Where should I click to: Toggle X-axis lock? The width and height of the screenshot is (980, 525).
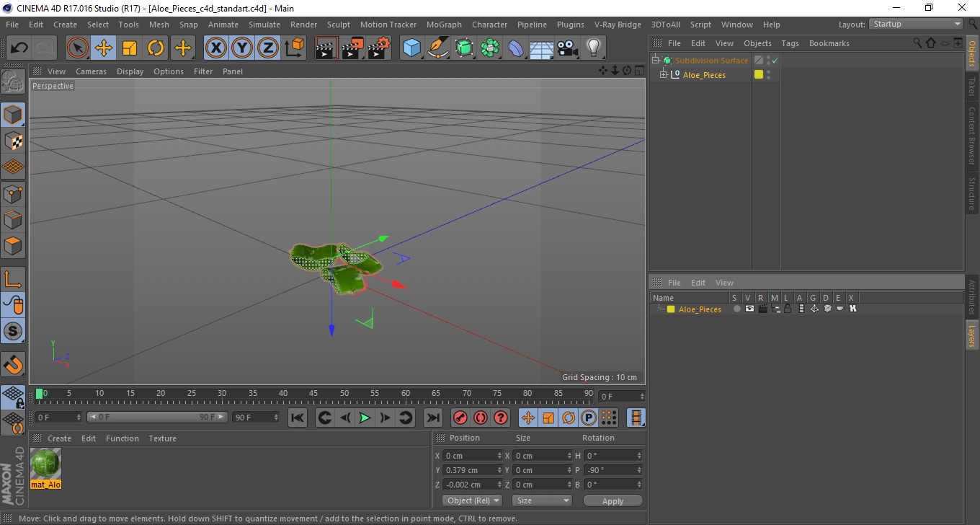[x=216, y=48]
